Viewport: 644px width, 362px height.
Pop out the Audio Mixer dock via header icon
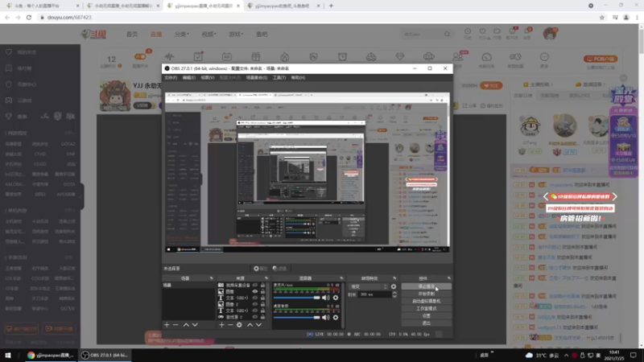click(x=341, y=278)
